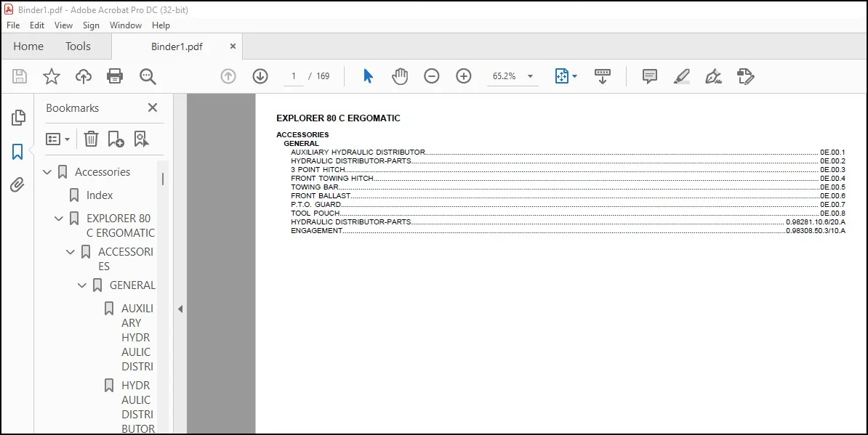Screen dimensions: 868x435
Task: Print the document with printer icon
Action: click(115, 76)
